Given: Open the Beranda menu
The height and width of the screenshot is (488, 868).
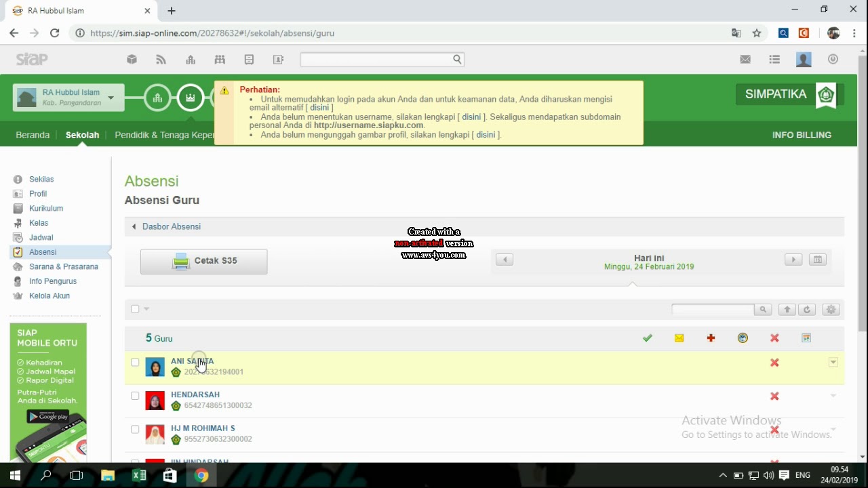Looking at the screenshot, I should 33,135.
